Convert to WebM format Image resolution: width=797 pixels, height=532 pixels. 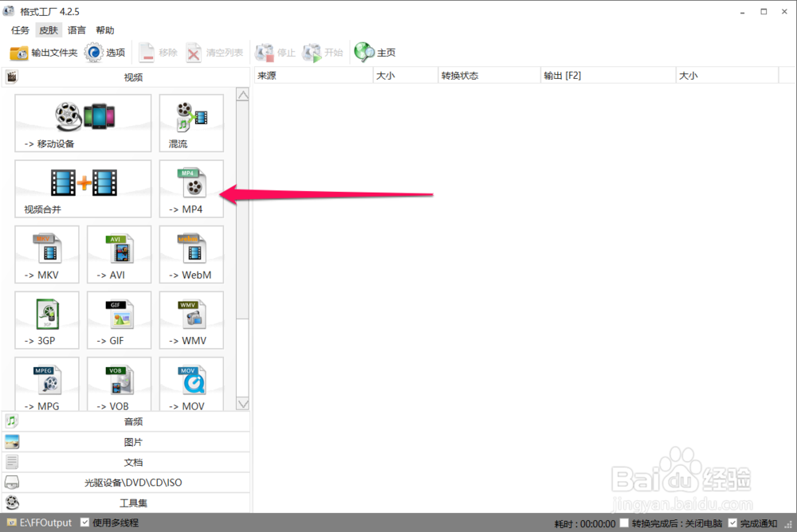coord(191,254)
